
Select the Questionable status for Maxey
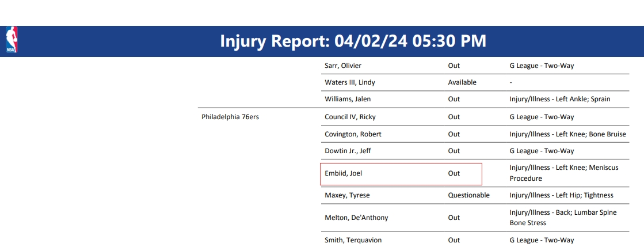click(468, 195)
